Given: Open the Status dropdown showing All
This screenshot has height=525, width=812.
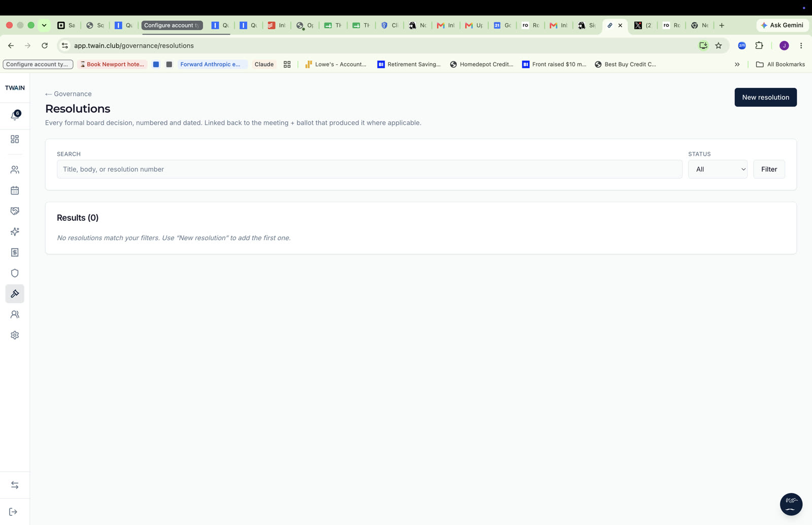Looking at the screenshot, I should tap(718, 169).
